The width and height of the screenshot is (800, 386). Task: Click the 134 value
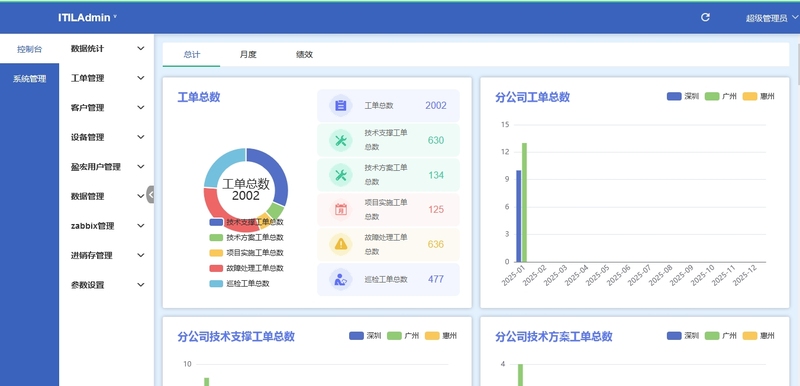(436, 175)
